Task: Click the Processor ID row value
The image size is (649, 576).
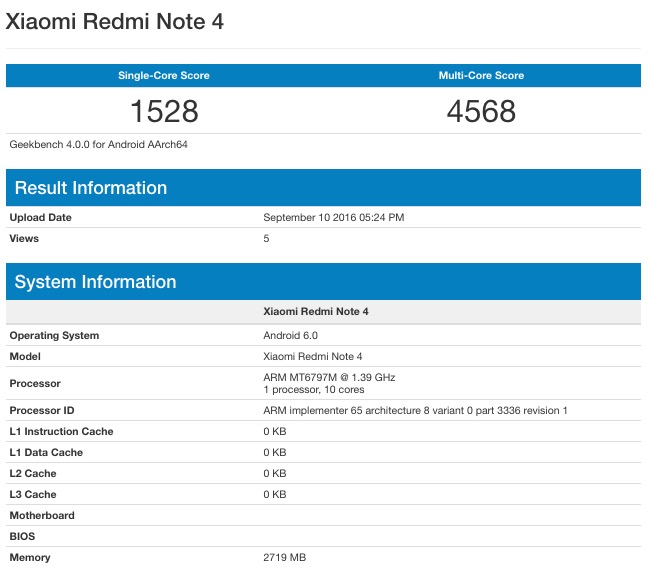Action: 415,410
